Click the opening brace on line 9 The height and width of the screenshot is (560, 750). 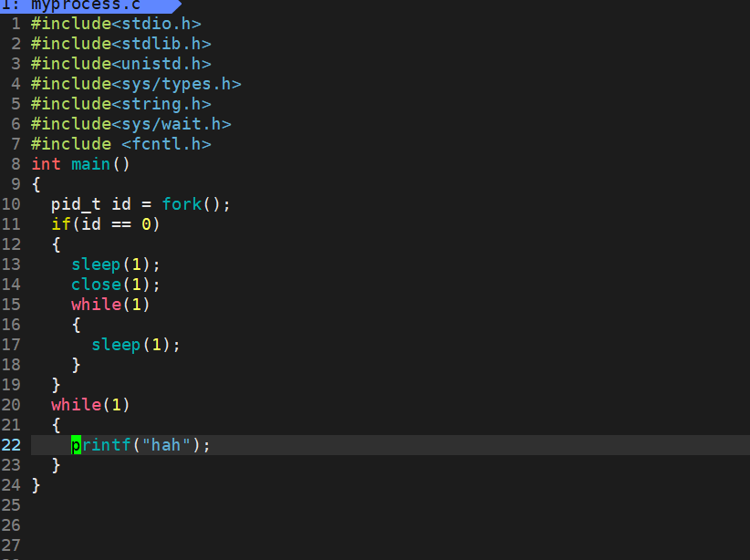pos(36,184)
